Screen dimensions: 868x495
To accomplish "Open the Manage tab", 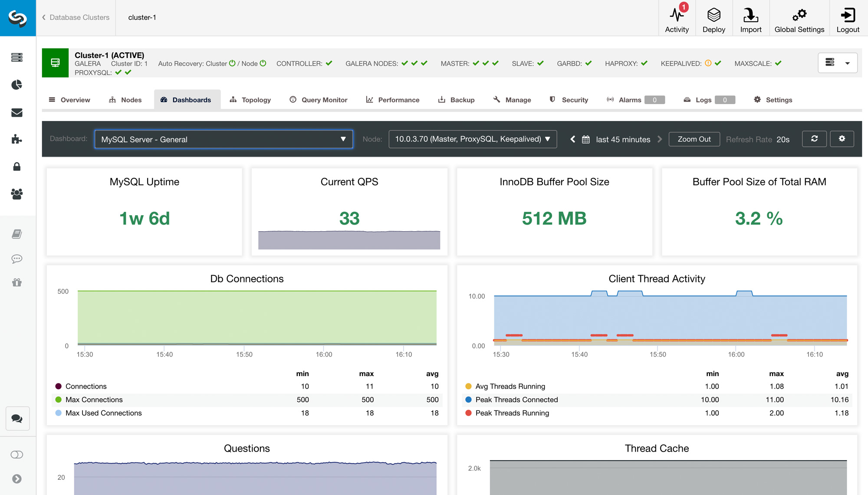I will pos(512,100).
